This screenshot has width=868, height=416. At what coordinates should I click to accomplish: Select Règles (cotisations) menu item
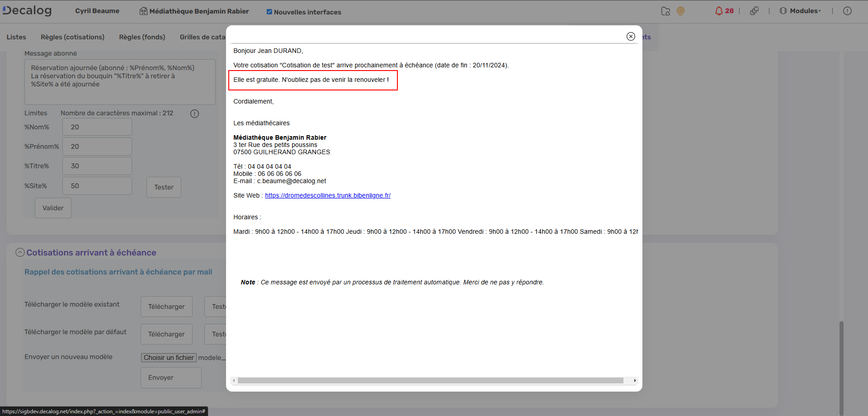click(72, 37)
